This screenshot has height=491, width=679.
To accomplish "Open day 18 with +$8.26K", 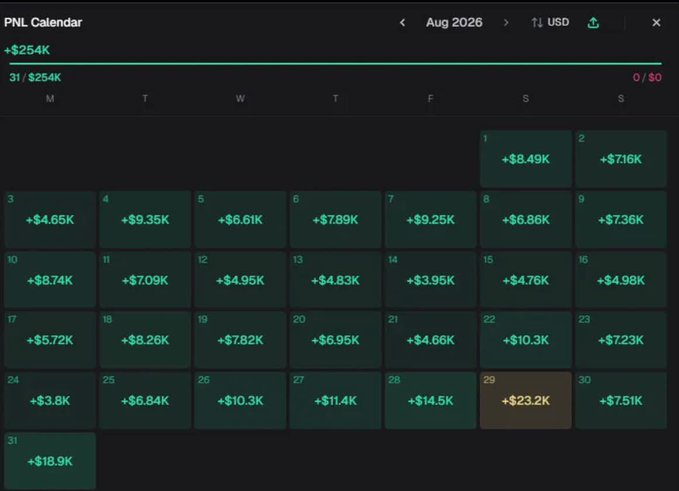I will click(x=145, y=340).
